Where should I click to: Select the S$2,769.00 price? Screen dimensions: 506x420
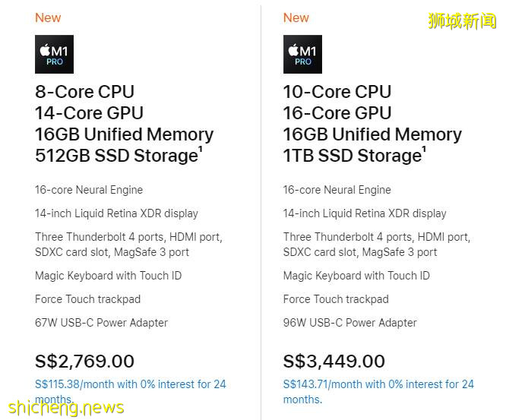[x=84, y=361]
